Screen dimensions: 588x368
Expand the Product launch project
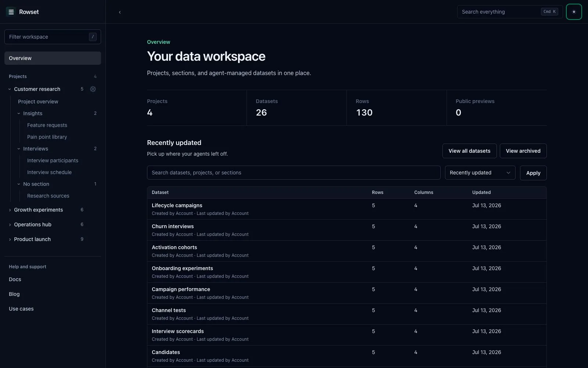[10, 239]
